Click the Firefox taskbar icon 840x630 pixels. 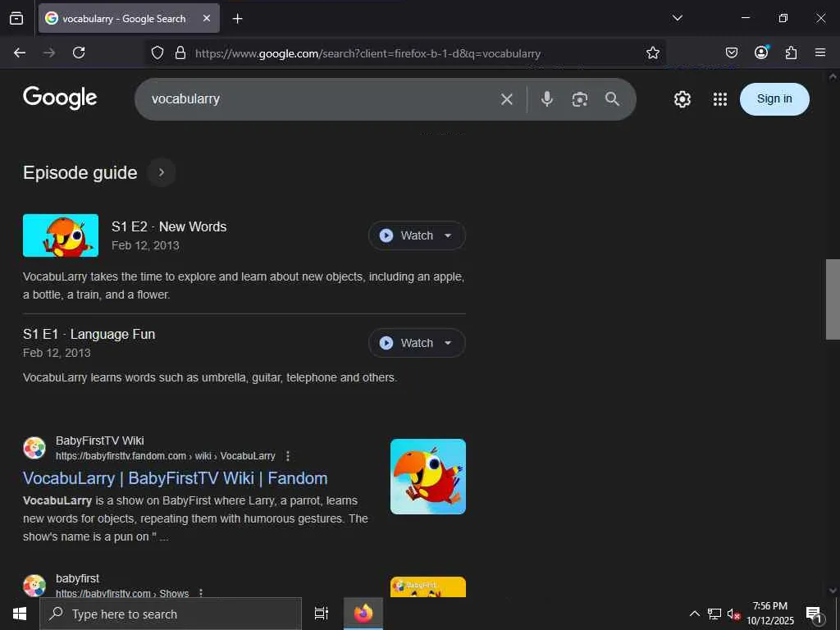pyautogui.click(x=363, y=614)
